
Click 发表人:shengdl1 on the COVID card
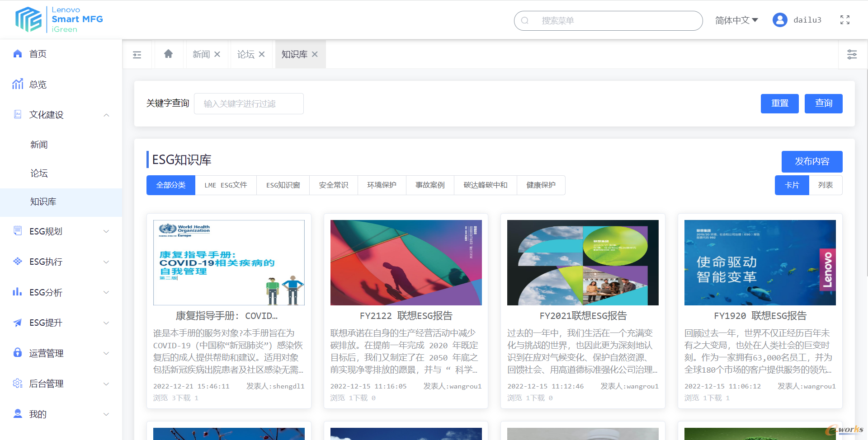coord(275,386)
